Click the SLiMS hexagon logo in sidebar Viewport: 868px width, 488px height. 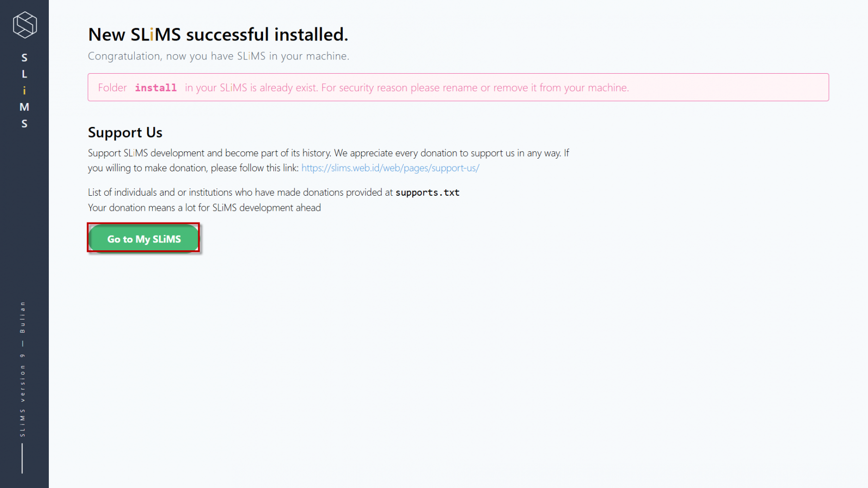click(x=24, y=25)
